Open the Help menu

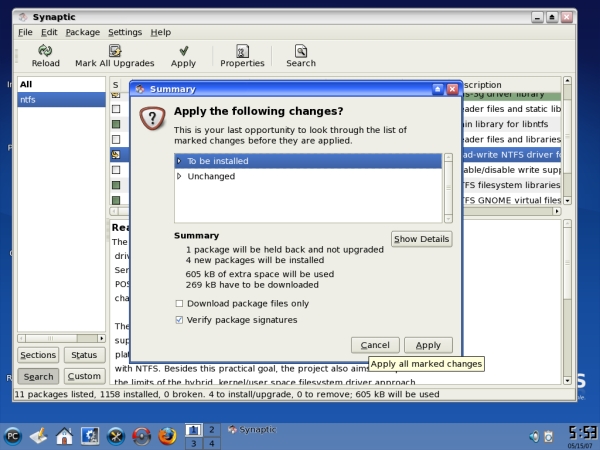pos(160,33)
